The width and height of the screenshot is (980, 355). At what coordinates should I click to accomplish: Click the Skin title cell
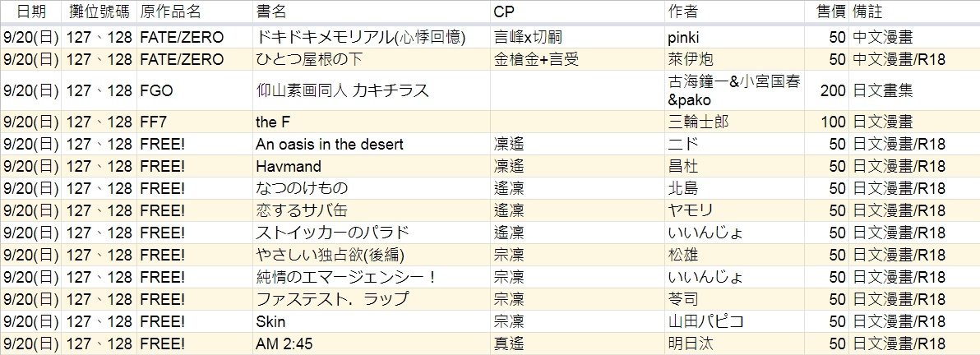coord(372,322)
